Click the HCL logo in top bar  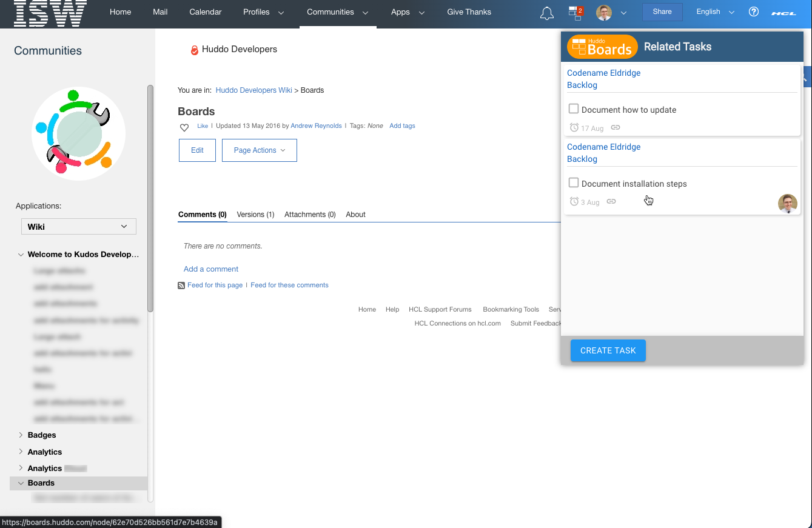(783, 13)
